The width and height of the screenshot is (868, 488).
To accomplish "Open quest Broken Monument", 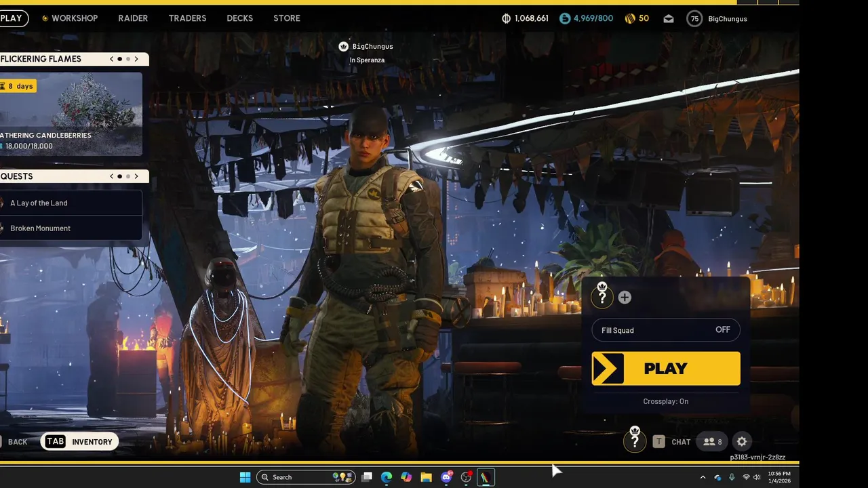I will (71, 228).
